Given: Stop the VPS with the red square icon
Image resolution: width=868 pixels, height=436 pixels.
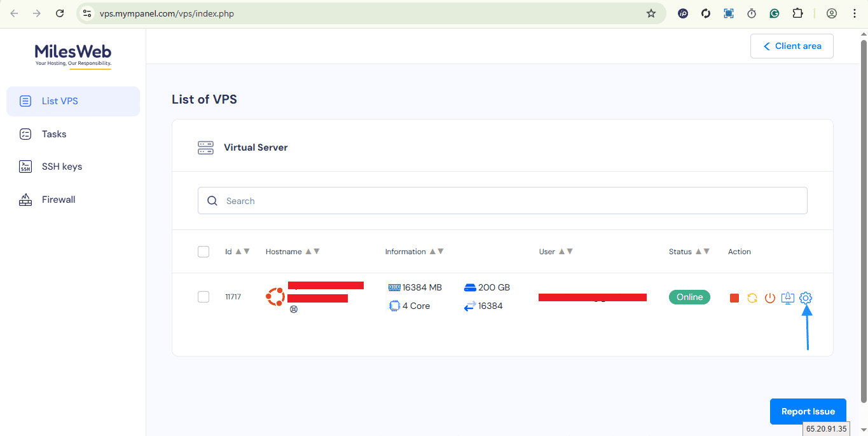Looking at the screenshot, I should (734, 298).
